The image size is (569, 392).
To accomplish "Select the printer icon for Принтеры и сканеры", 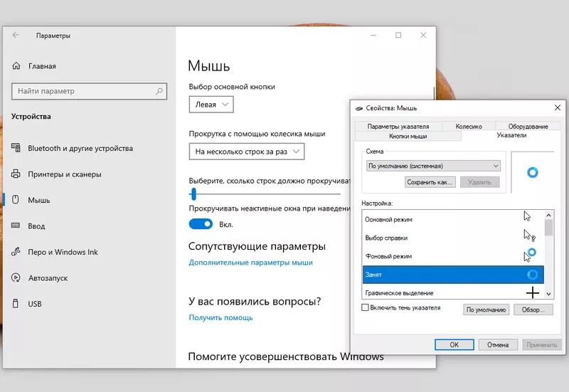I will point(16,174).
